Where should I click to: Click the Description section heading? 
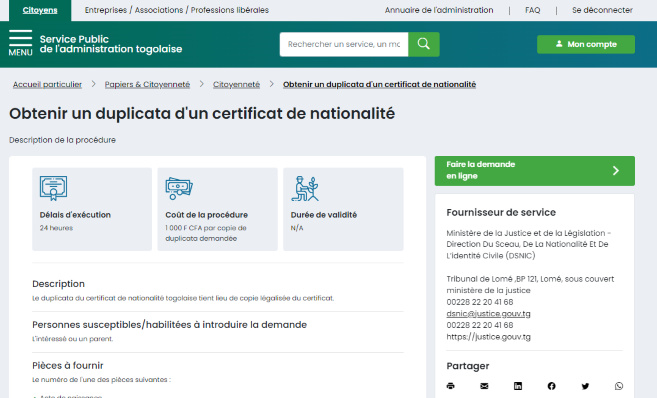point(58,284)
